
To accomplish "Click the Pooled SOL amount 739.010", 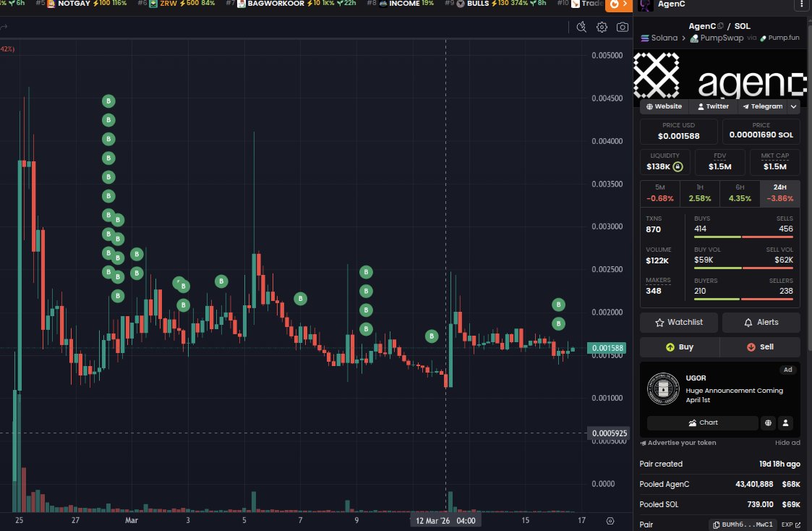I will 760,504.
